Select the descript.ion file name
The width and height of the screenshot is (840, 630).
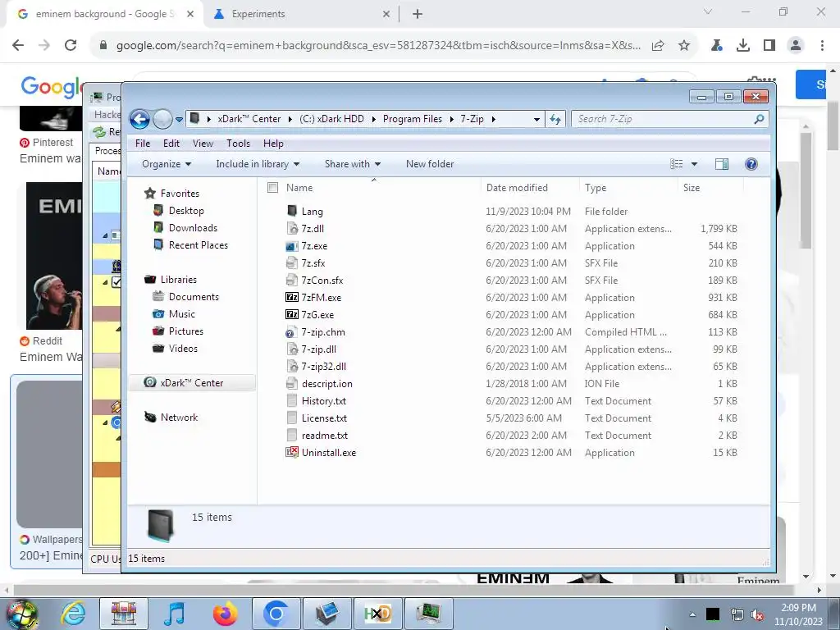click(326, 384)
